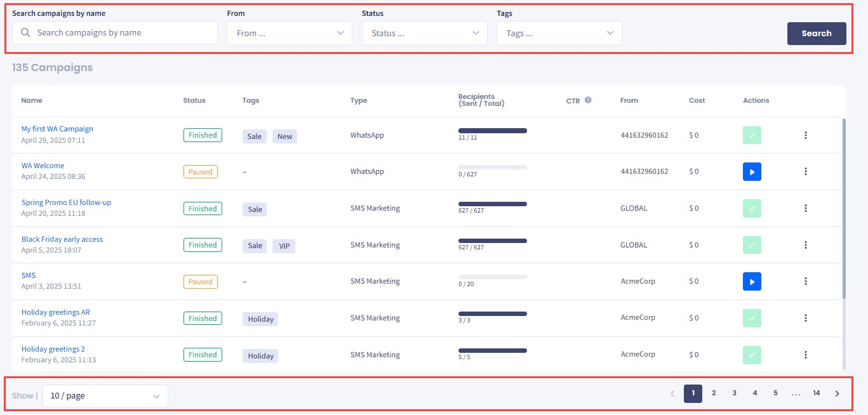The height and width of the screenshot is (415, 868).
Task: Click the New tag on My first WA Campaign
Action: 285,136
